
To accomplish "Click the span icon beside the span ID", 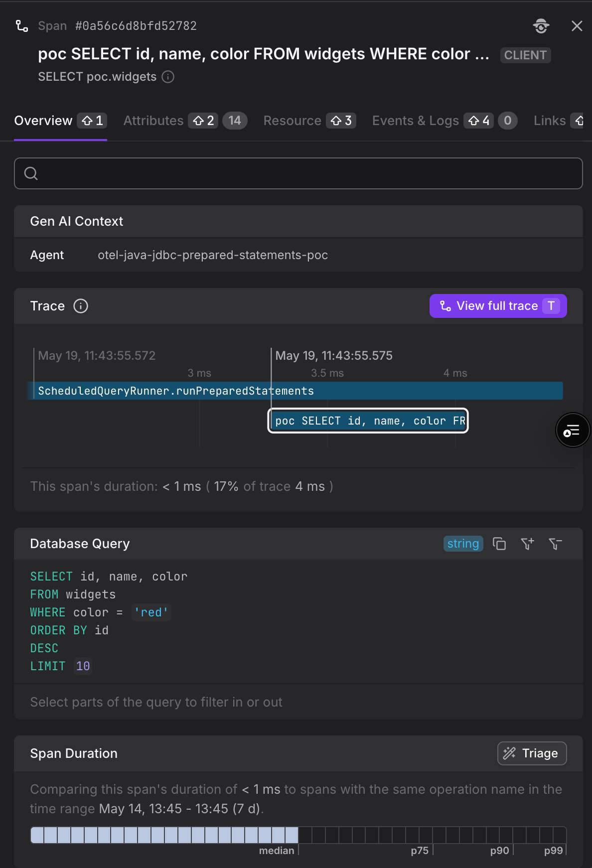I will click(x=22, y=26).
